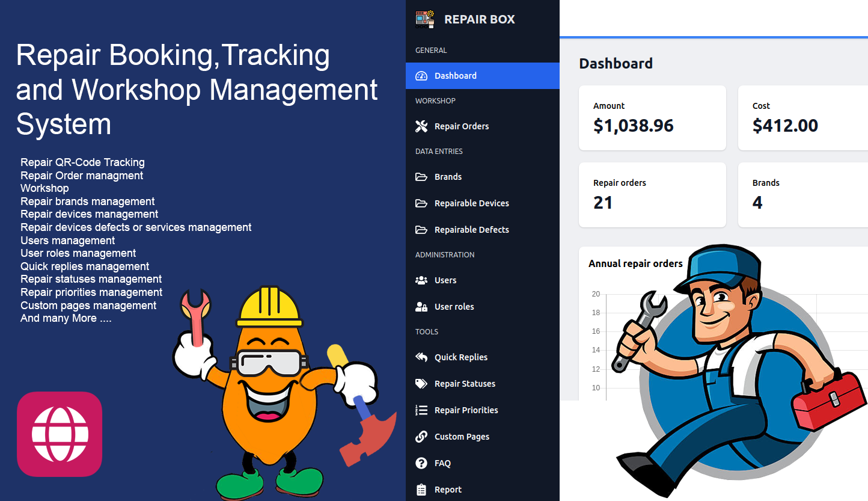This screenshot has width=868, height=501.
Task: Click the Repair Orders wrench icon
Action: click(x=421, y=126)
